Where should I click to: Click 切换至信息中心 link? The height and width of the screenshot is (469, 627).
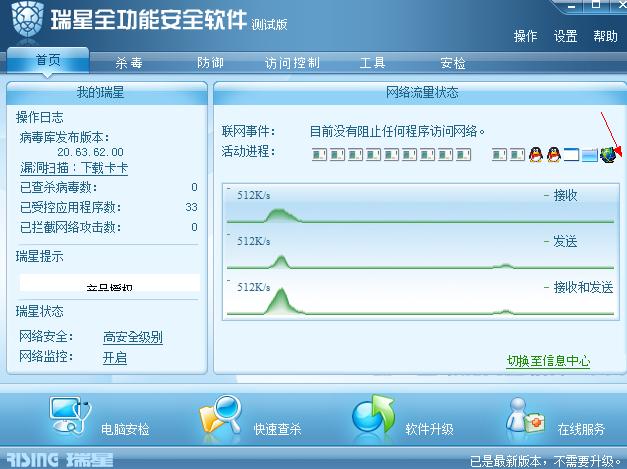click(548, 361)
